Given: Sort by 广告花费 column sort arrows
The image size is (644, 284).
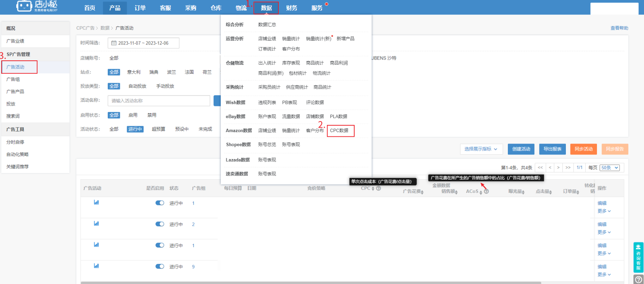Looking at the screenshot, I should [422, 192].
